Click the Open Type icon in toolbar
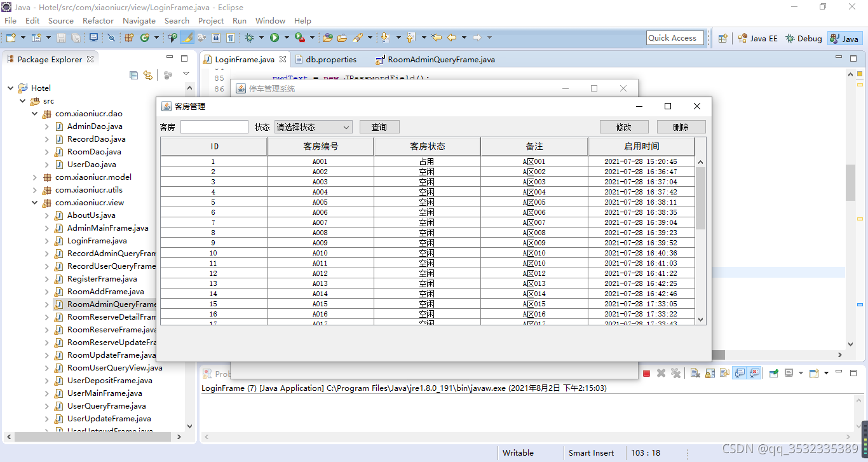The image size is (868, 462). 328,37
